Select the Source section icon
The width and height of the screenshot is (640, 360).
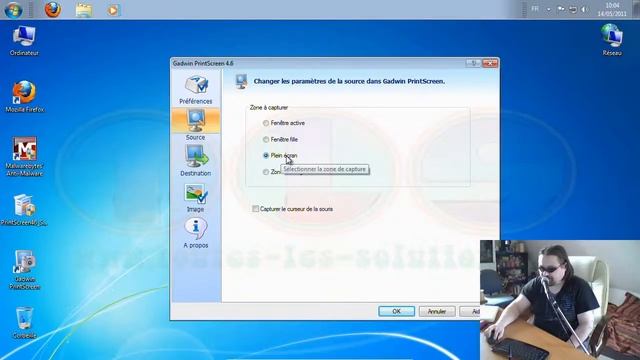[196, 121]
